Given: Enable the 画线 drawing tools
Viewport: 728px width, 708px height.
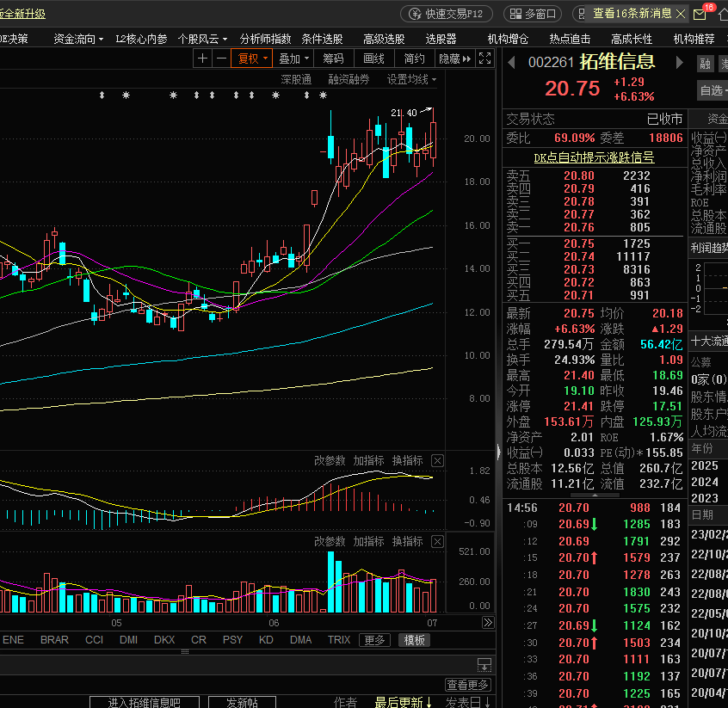Looking at the screenshot, I should pos(373,58).
